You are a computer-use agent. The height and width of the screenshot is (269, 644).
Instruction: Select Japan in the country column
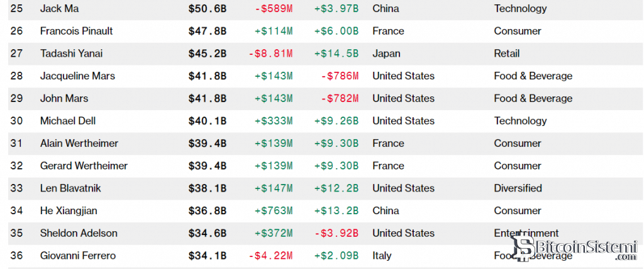coord(386,54)
